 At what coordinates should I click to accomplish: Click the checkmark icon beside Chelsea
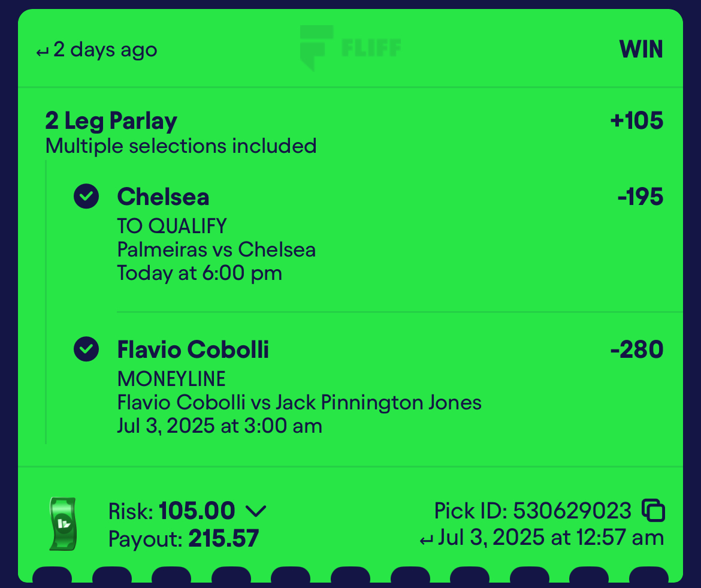86,196
